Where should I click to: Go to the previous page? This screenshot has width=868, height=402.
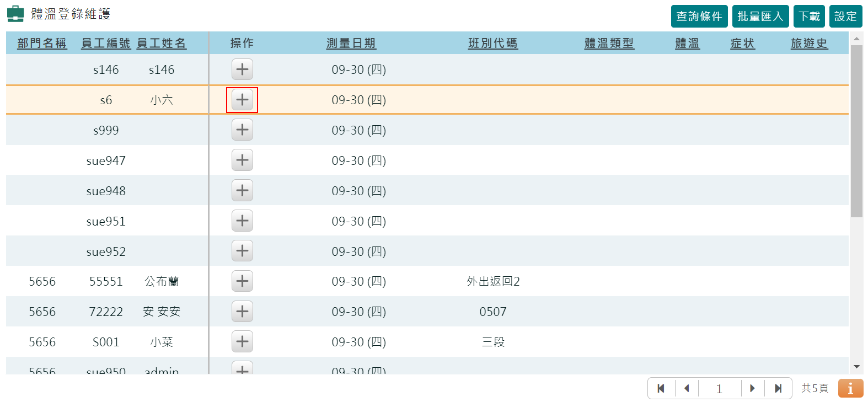click(687, 388)
